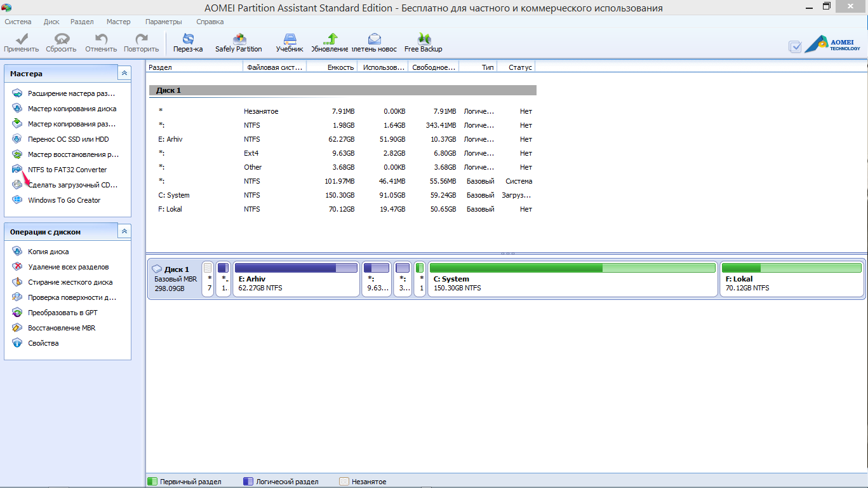The image size is (868, 488).
Task: Select the 1.98GB NTFS partition row
Action: pyautogui.click(x=343, y=125)
